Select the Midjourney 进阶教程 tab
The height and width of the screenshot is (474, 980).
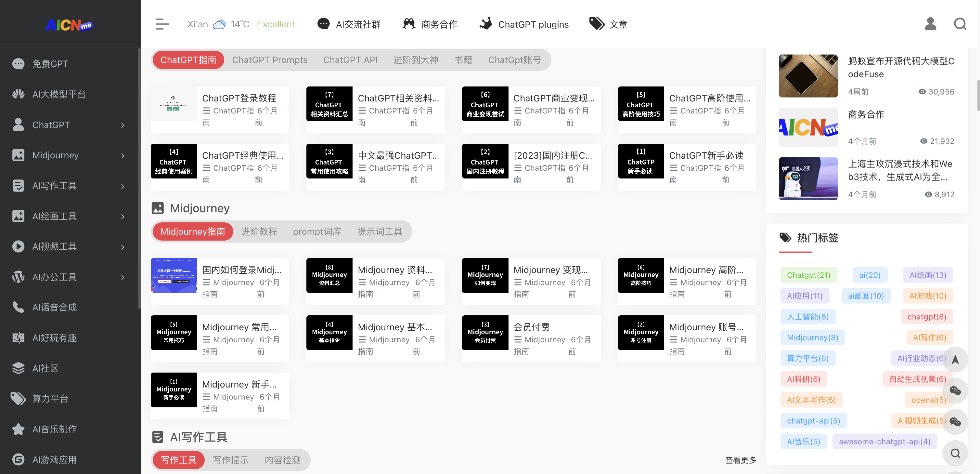tap(259, 231)
